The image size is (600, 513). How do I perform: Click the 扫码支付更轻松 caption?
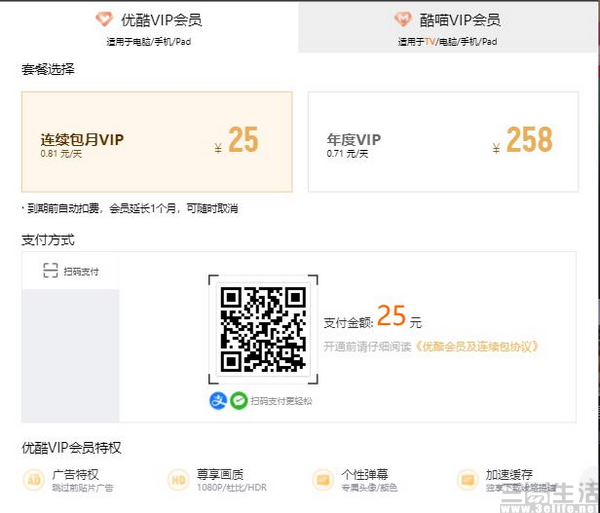pos(281,401)
